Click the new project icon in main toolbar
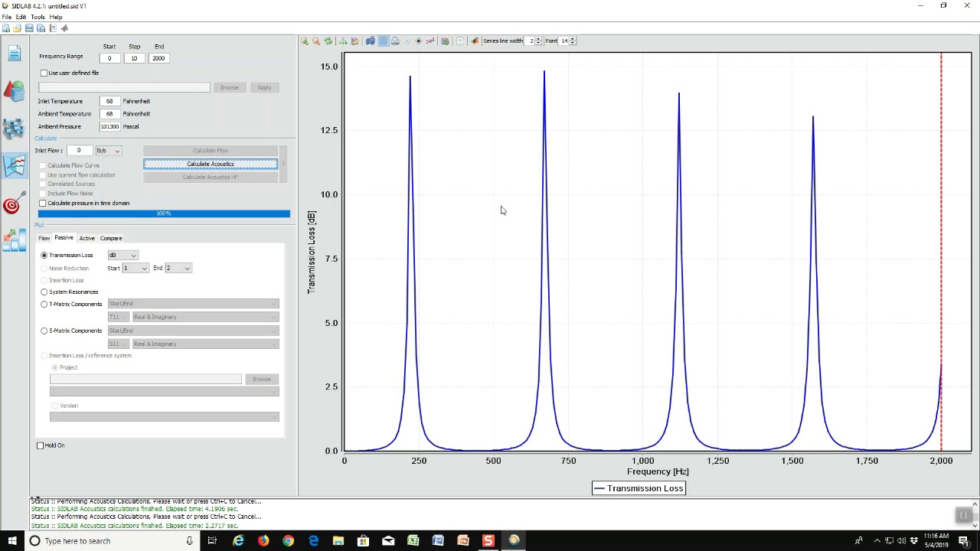Screen dimensions: 980x551 [6, 28]
